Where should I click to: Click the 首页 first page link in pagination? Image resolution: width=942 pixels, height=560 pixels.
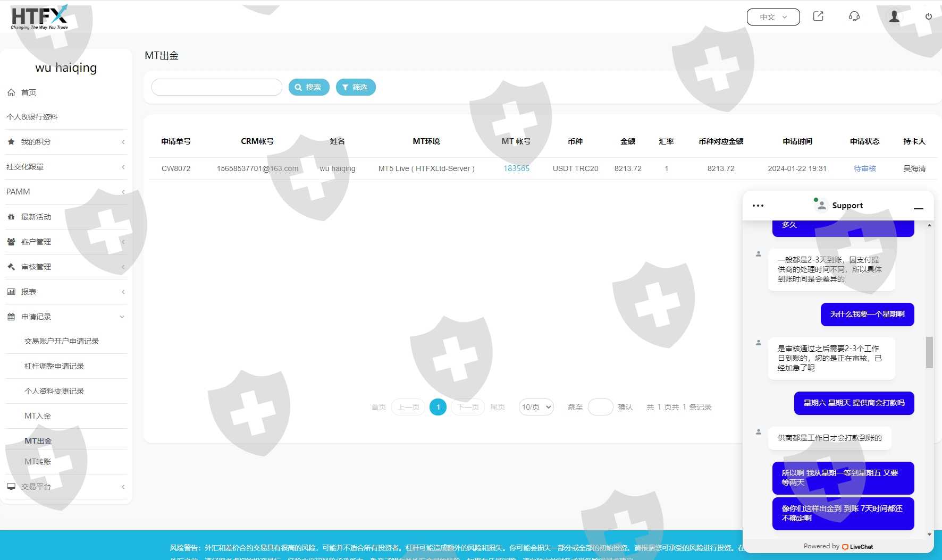click(379, 407)
